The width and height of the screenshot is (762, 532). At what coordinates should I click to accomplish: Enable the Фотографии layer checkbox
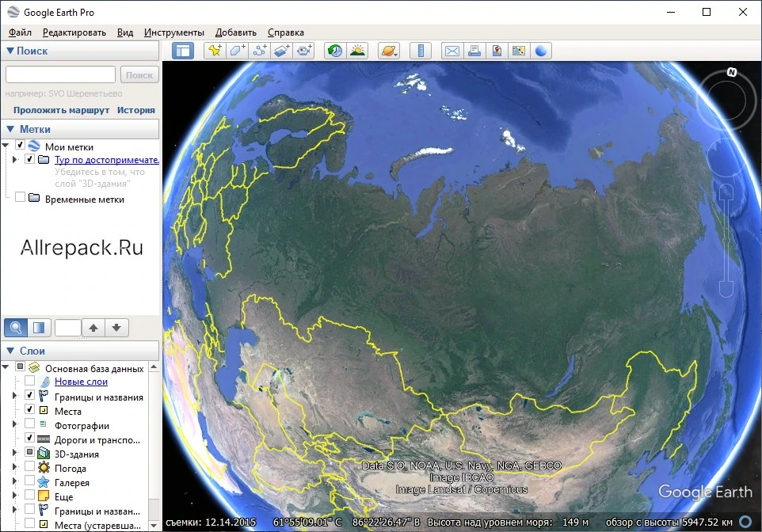coord(29,424)
